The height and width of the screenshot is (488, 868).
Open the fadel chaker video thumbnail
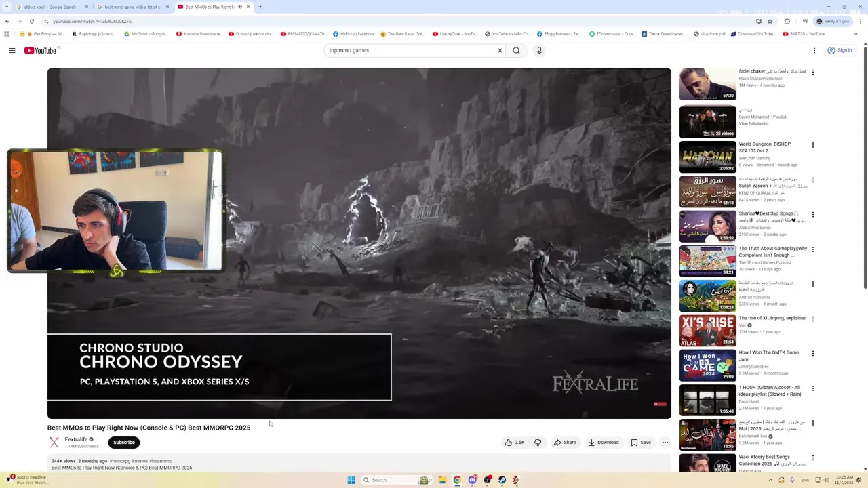tap(708, 83)
